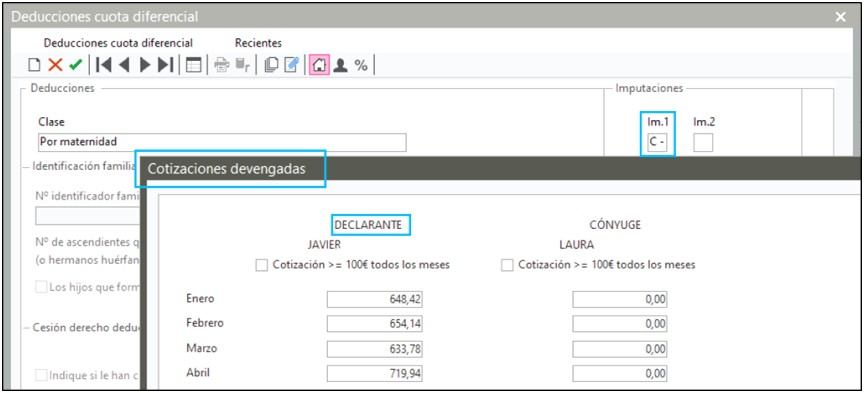Image resolution: width=864 pixels, height=393 pixels.
Task: Click the cónyuge Febrero amount field
Action: click(x=620, y=324)
